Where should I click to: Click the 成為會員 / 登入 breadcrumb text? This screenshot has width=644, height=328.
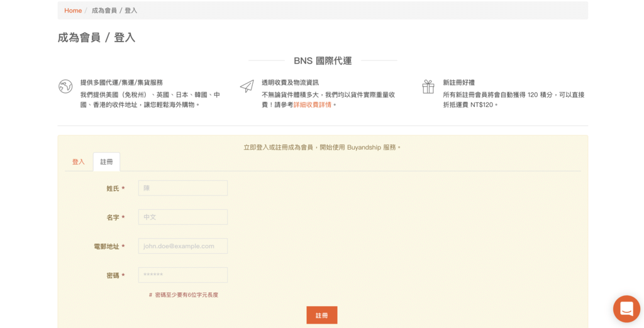pos(114,11)
